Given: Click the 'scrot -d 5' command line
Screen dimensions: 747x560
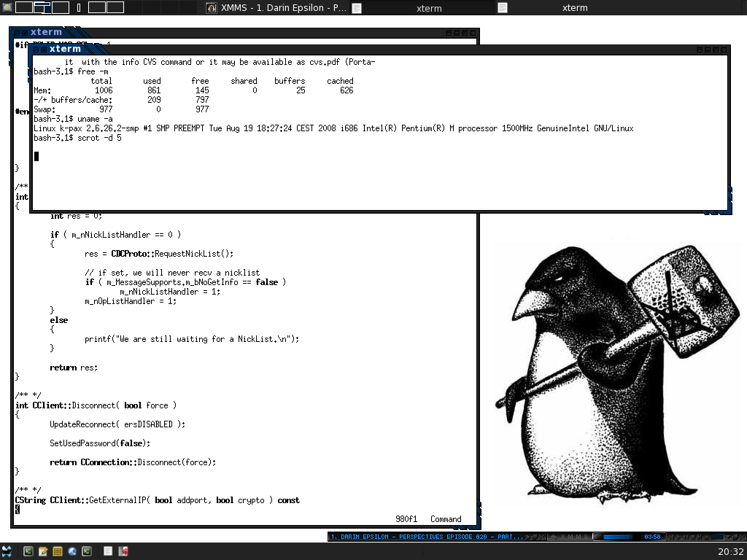Looking at the screenshot, I should 77,138.
